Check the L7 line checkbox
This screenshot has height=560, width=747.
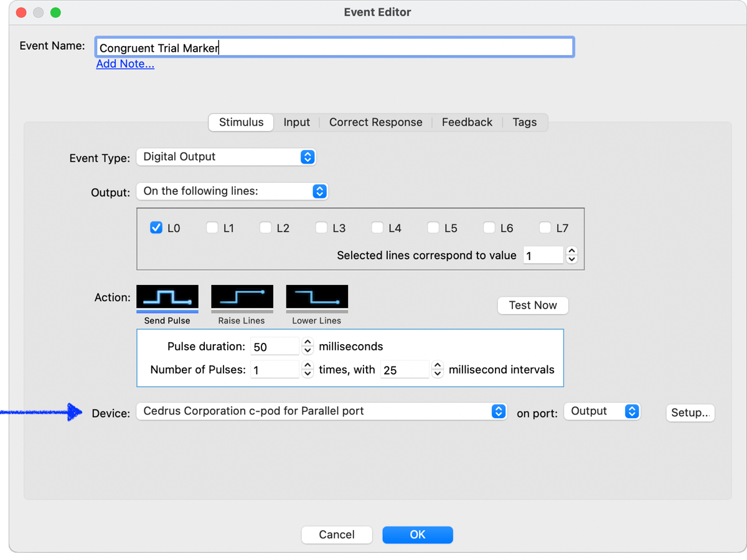(545, 228)
